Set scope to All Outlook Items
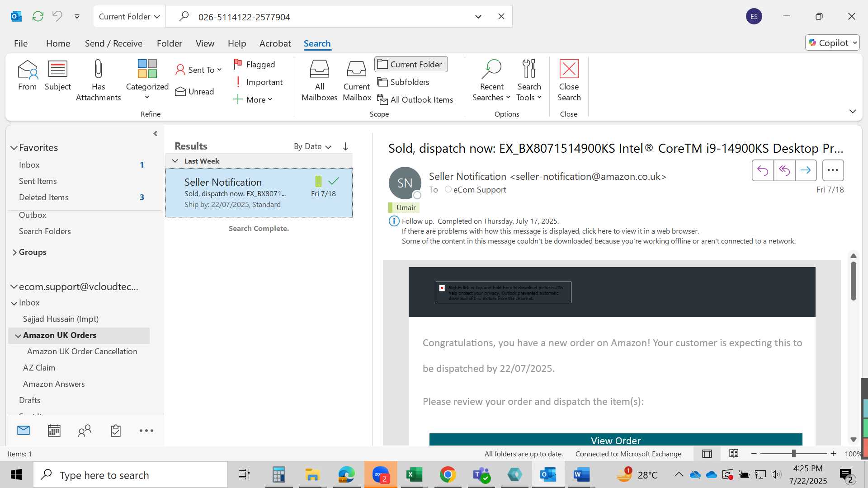Viewport: 868px width, 488px height. pyautogui.click(x=415, y=99)
